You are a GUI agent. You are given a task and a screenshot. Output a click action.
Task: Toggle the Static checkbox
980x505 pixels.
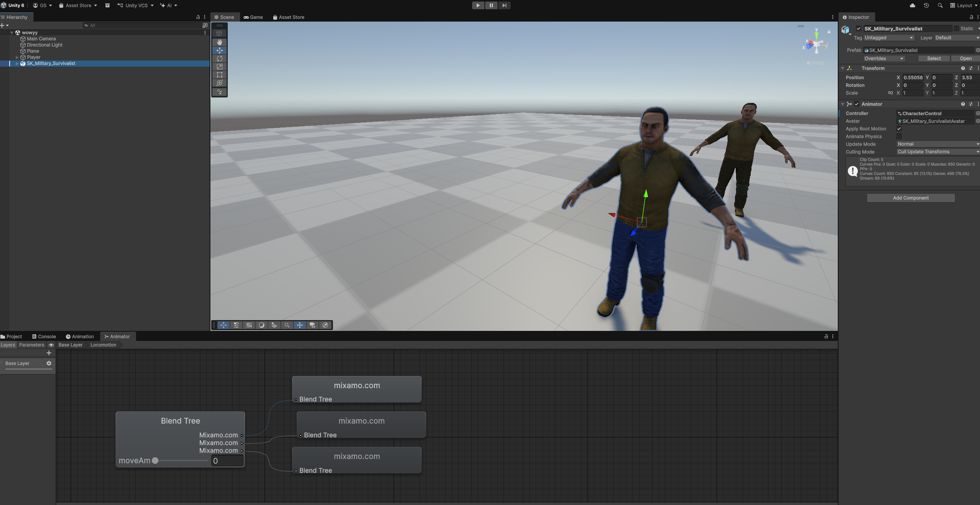click(x=956, y=29)
